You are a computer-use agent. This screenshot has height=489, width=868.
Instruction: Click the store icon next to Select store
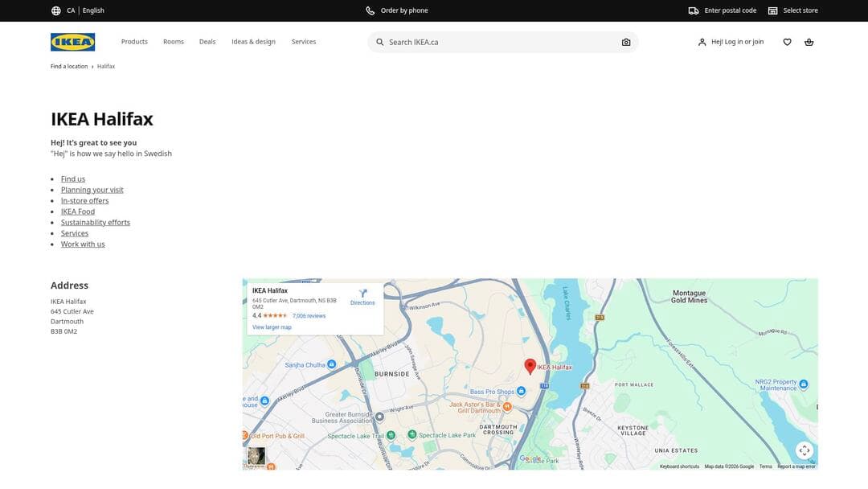772,10
